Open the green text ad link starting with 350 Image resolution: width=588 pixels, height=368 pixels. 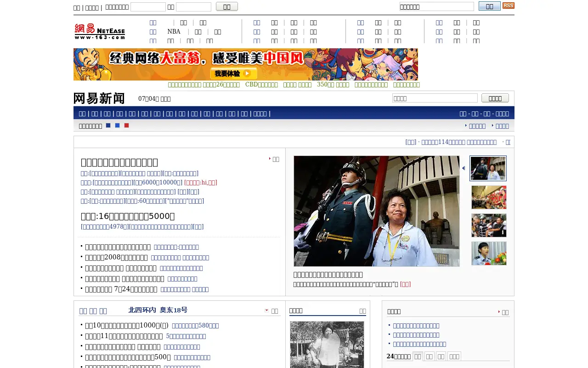pos(333,85)
